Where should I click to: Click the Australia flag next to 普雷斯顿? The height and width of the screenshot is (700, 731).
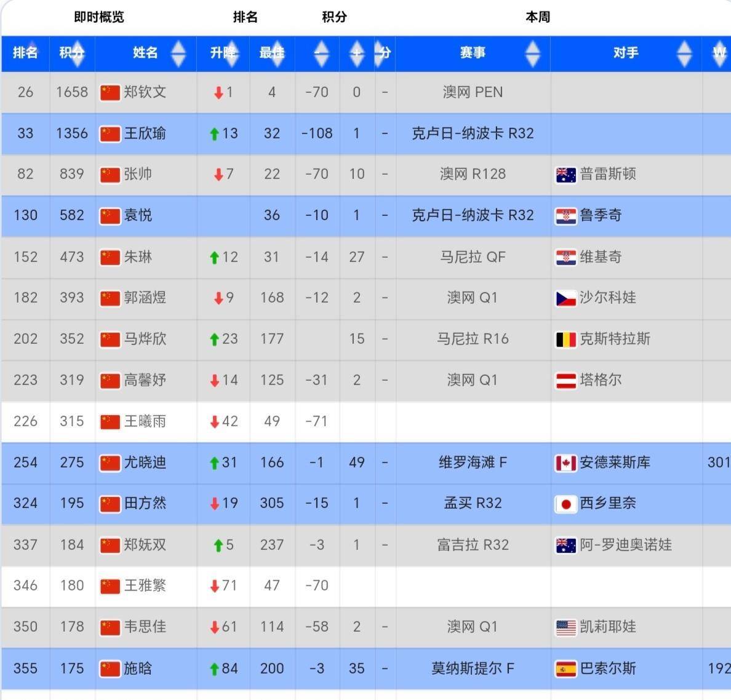[x=565, y=175]
